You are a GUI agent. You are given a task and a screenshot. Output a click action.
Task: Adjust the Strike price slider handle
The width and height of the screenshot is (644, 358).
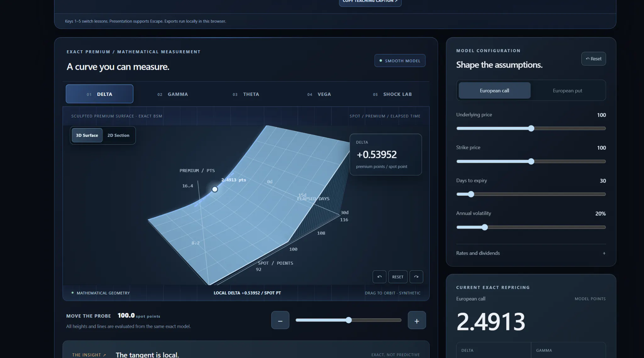coord(531,161)
